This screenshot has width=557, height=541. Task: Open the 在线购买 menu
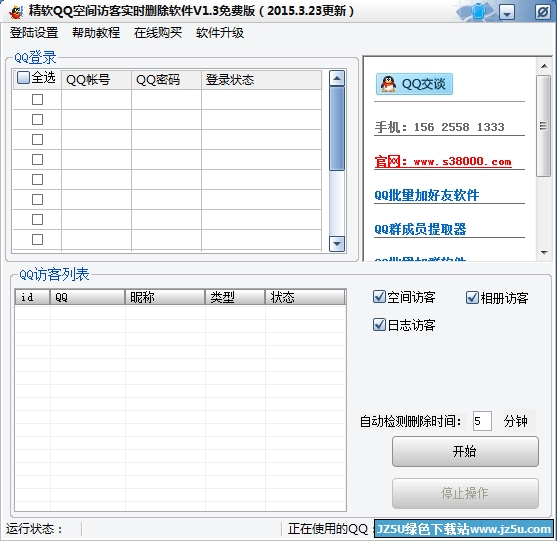[158, 33]
